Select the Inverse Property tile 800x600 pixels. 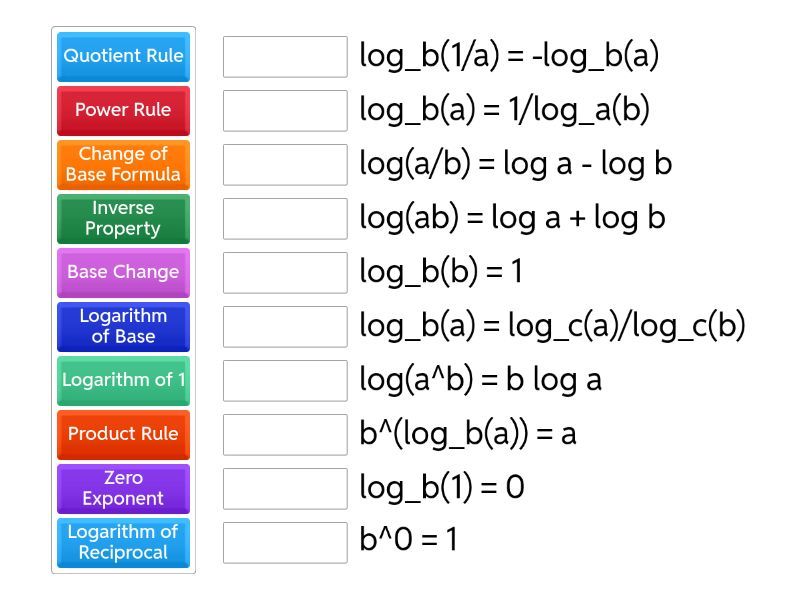pos(123,218)
